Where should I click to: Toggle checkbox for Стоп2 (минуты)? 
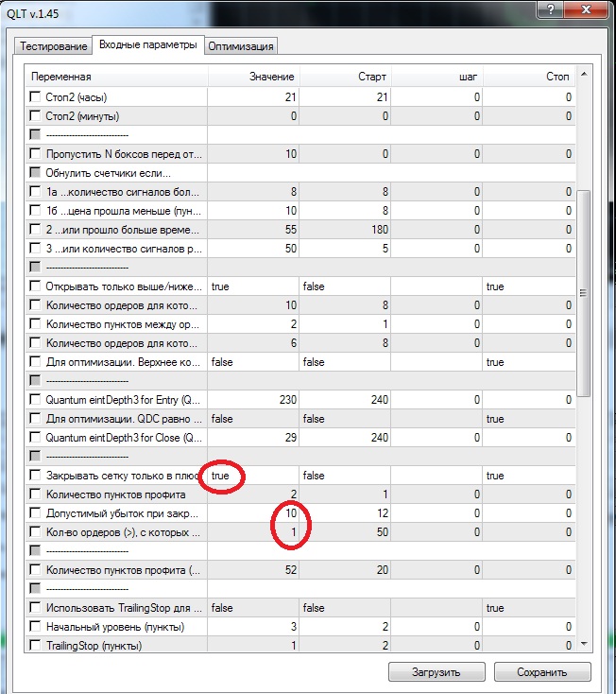pyautogui.click(x=35, y=115)
